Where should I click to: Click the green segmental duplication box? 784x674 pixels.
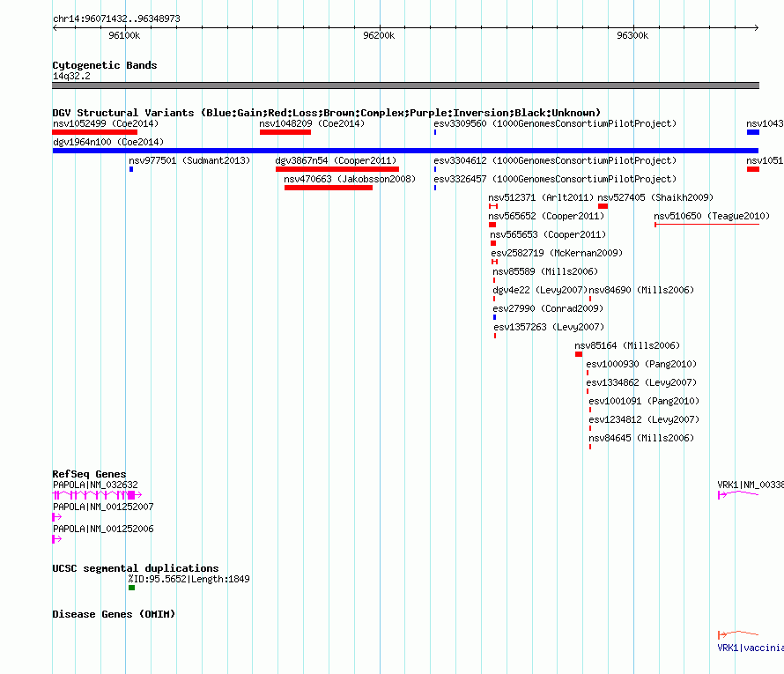point(131,588)
